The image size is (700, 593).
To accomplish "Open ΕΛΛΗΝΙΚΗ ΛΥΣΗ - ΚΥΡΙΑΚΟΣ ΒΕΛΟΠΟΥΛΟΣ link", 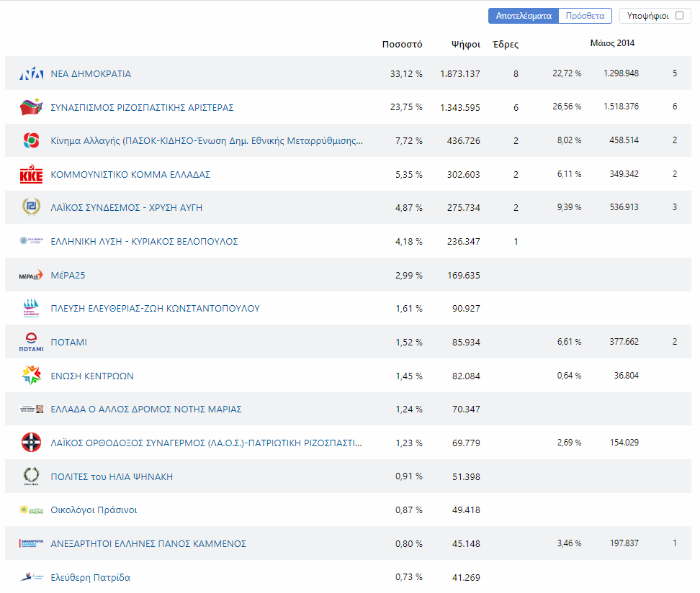I will point(144,241).
